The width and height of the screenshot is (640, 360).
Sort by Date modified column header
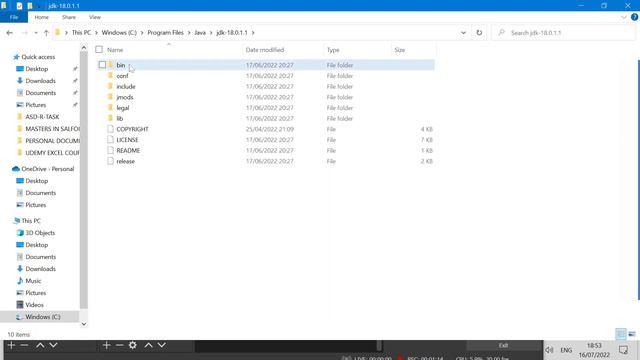tap(264, 50)
